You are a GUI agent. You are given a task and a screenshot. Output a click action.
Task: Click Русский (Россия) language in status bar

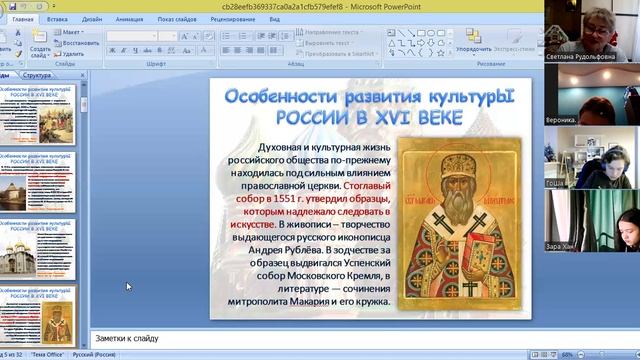[94, 355]
